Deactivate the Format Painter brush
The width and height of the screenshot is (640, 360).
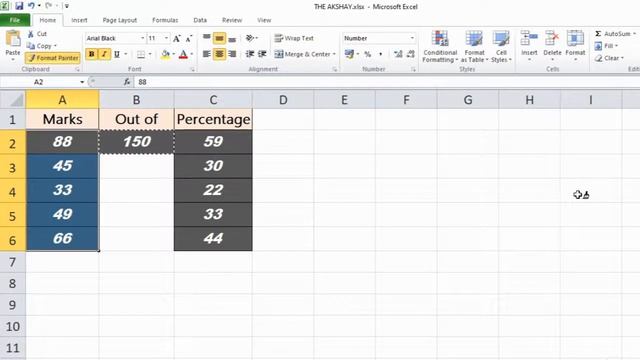pyautogui.click(x=53, y=58)
